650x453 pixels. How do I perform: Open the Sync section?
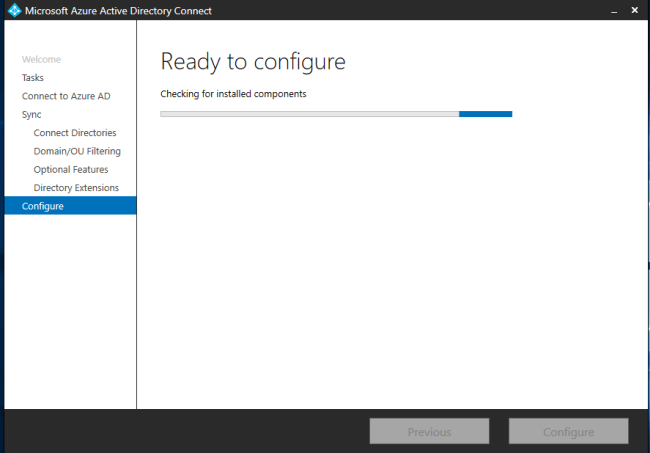32,115
